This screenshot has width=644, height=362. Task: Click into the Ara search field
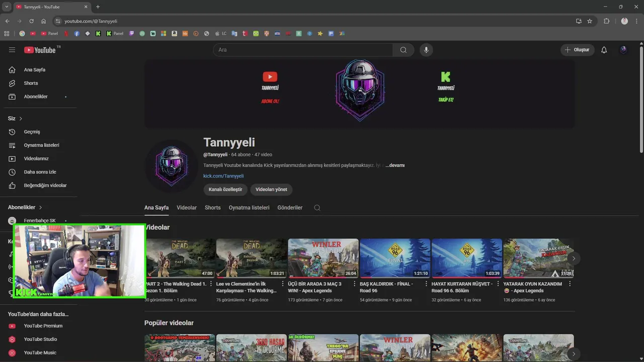click(303, 50)
